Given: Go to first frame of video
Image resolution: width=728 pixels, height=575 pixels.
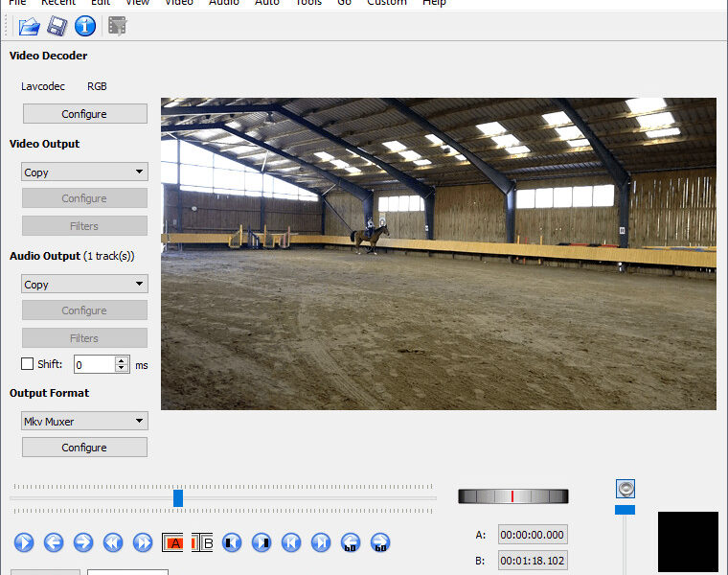Looking at the screenshot, I should tap(291, 542).
